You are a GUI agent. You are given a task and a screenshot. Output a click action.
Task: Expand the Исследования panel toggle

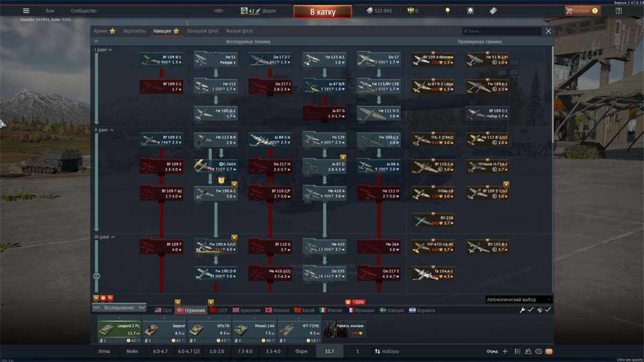[x=119, y=308]
